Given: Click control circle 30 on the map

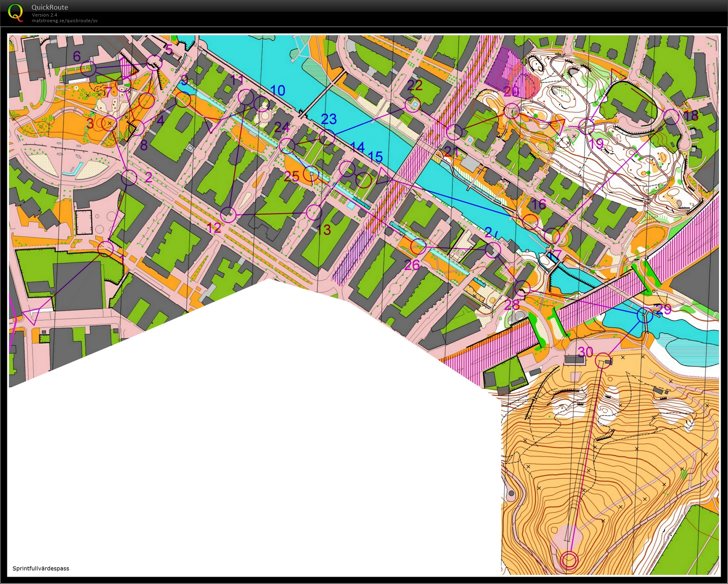Looking at the screenshot, I should pos(603,361).
